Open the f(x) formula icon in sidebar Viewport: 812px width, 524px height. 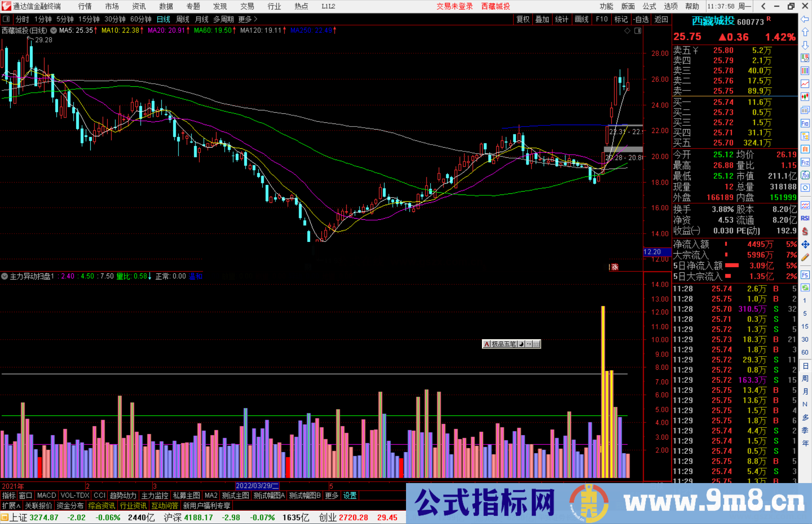click(805, 175)
